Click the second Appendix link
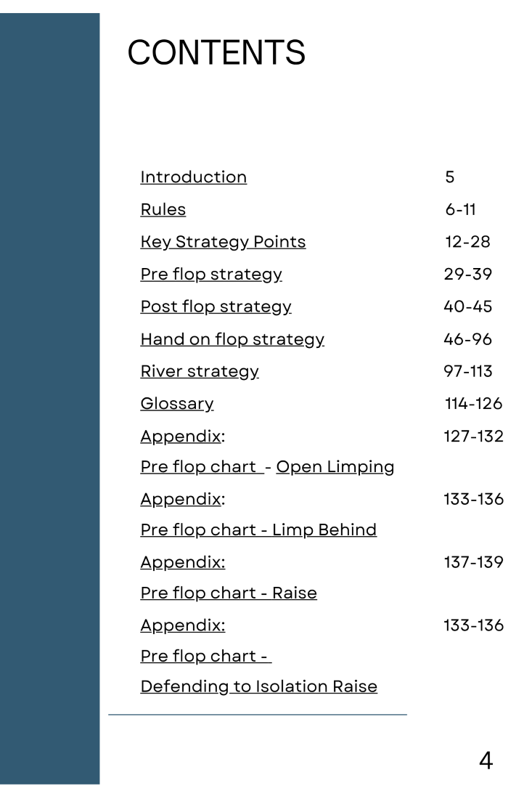This screenshot has width=532, height=799. coord(181,500)
